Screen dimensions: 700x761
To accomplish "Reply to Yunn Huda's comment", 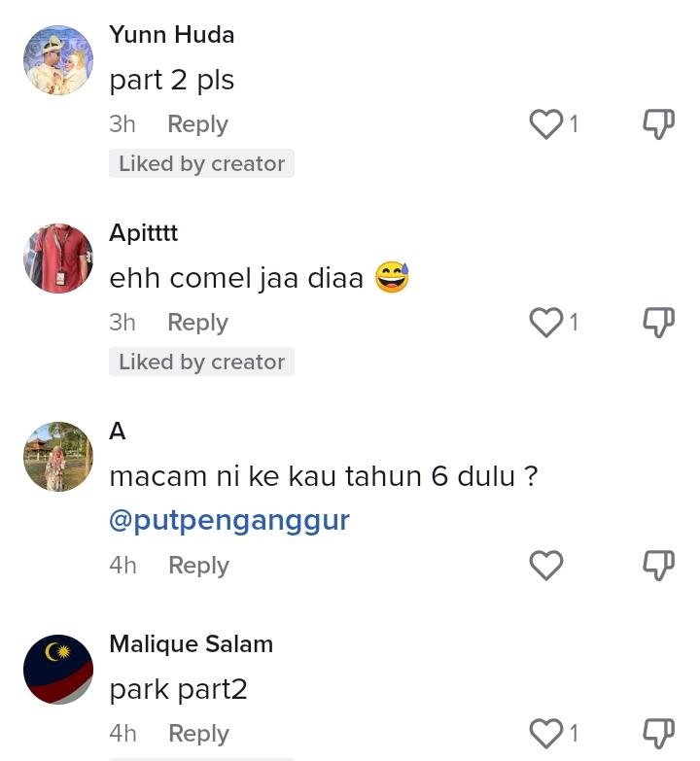I will click(197, 124).
